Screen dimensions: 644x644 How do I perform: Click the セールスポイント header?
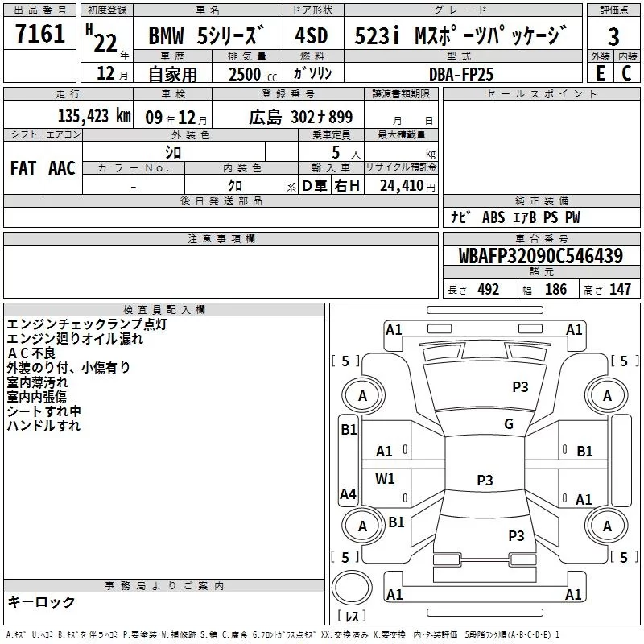point(541,94)
